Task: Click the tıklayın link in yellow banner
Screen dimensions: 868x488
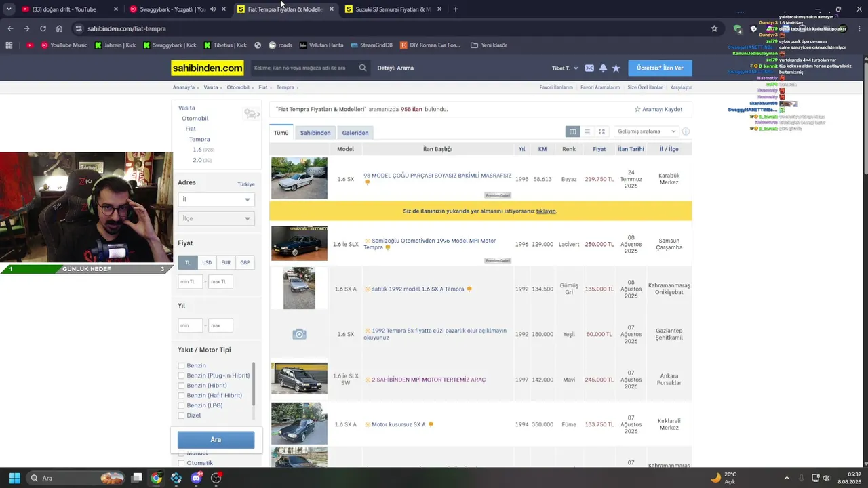Action: pos(546,211)
